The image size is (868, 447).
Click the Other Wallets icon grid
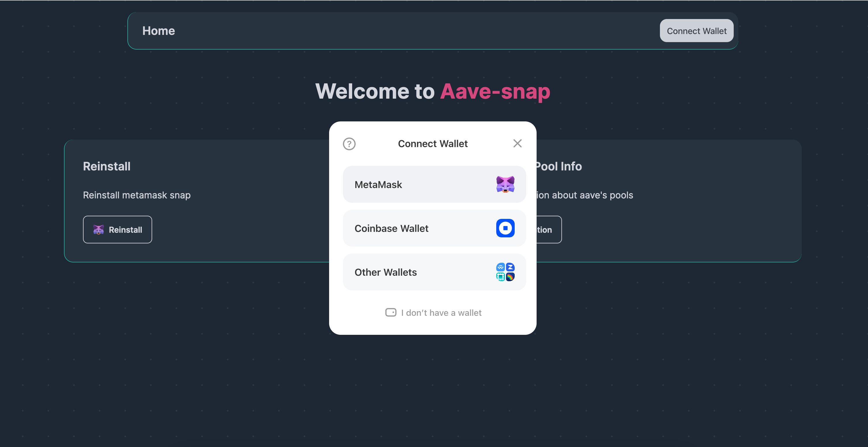point(505,272)
